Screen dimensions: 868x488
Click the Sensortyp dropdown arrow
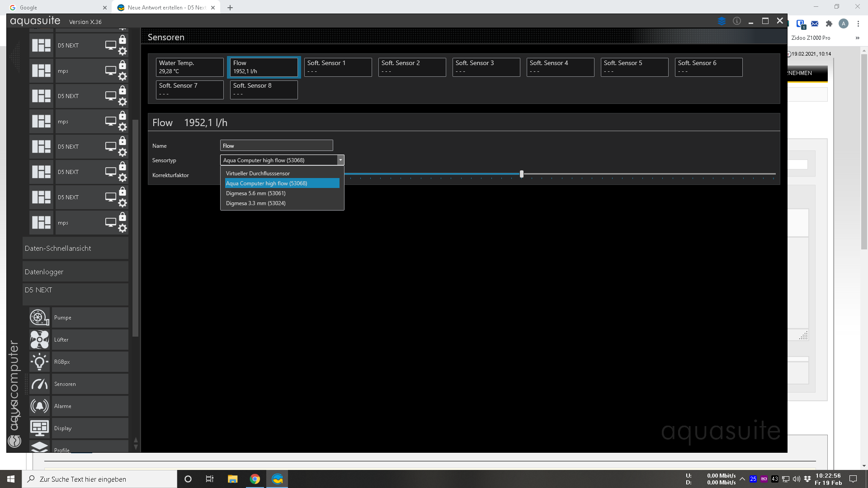click(x=340, y=160)
